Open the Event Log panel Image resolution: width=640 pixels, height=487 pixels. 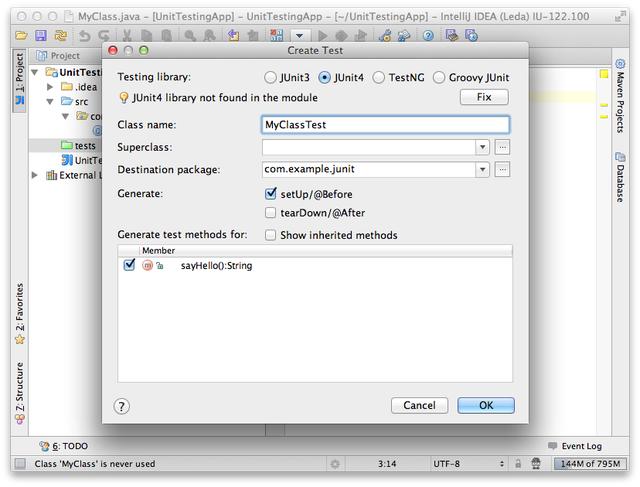pos(575,446)
